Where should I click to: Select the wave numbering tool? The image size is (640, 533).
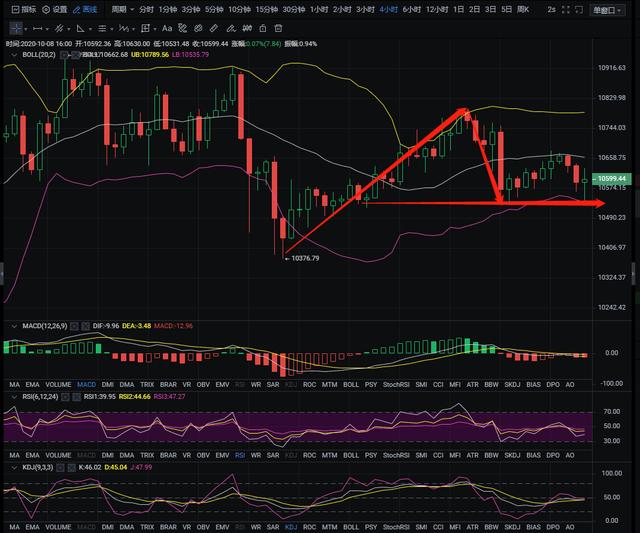(124, 29)
